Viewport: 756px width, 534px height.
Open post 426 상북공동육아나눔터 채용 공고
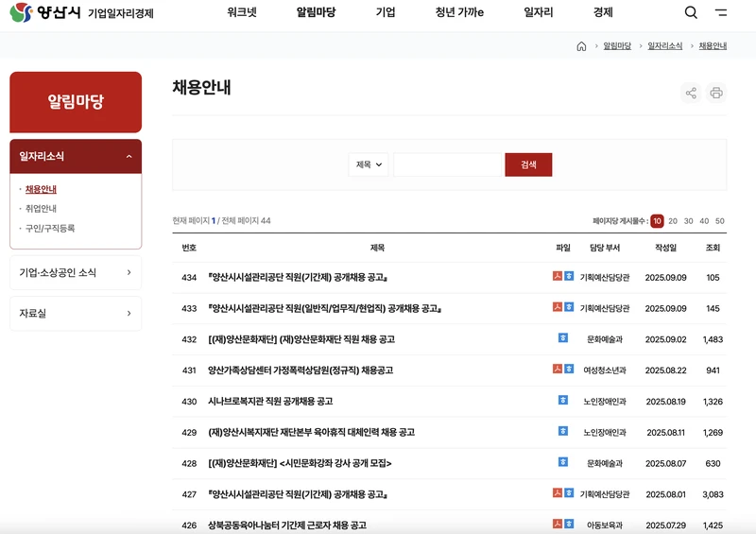[287, 525]
